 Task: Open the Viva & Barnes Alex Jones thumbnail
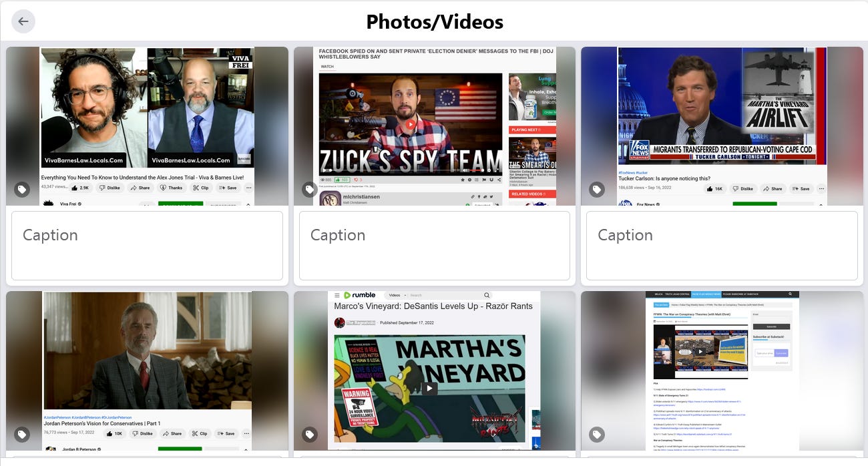(x=147, y=126)
